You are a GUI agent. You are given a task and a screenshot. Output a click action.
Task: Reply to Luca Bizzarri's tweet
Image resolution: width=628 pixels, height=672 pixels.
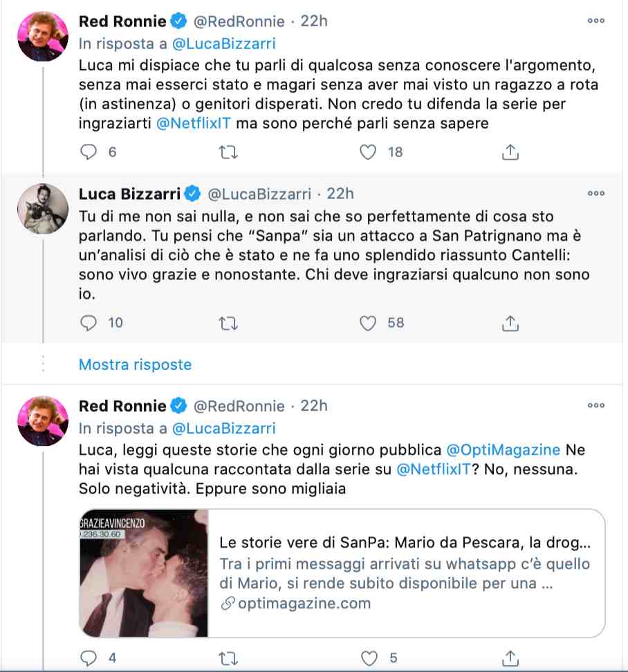click(x=89, y=322)
